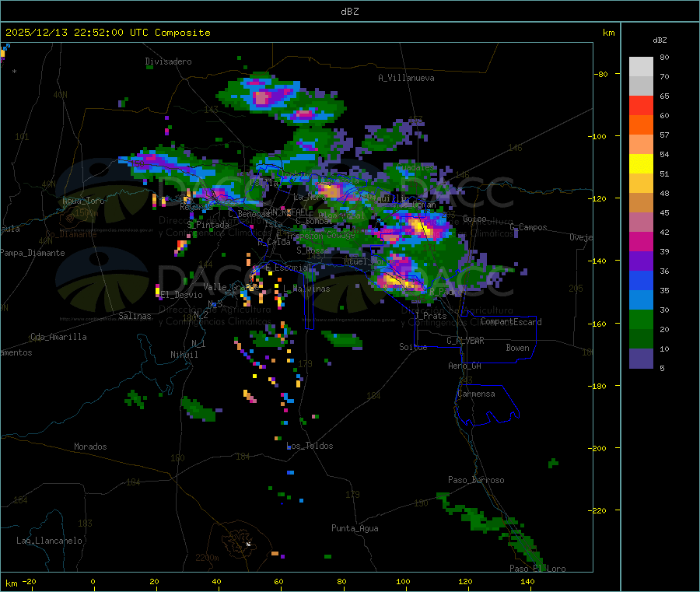Pick the magenta 39 dBZ legend swatch

(641, 241)
